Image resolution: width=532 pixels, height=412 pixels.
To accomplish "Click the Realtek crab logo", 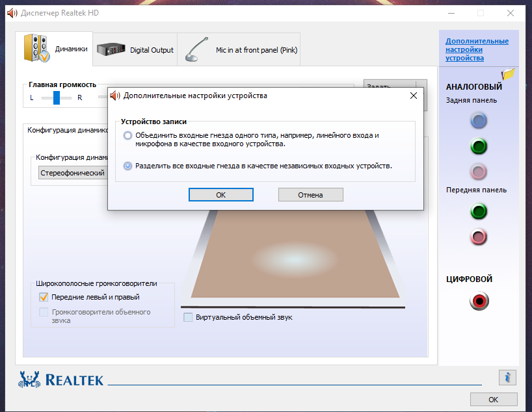I will [29, 380].
